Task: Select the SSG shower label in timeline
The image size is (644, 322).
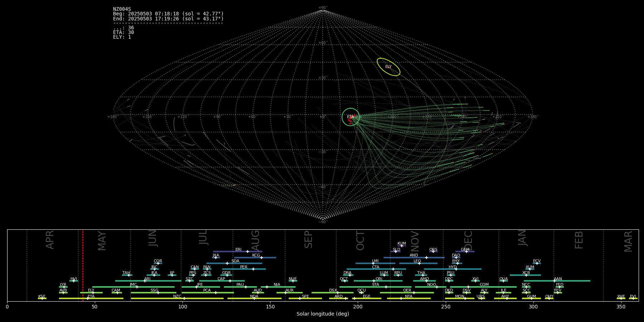Action: click(154, 291)
